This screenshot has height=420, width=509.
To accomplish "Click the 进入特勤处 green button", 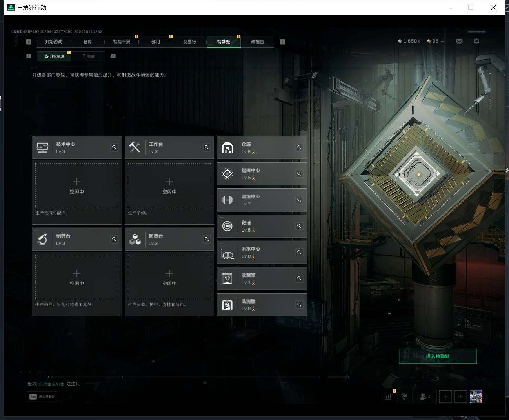I will click(438, 356).
